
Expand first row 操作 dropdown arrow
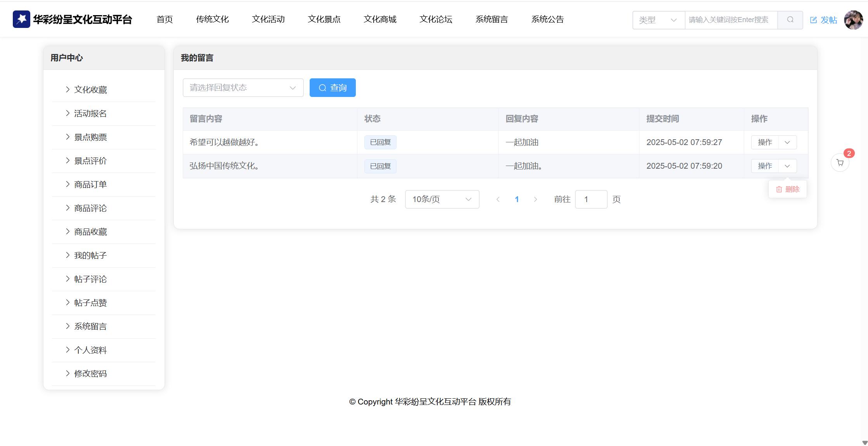(x=787, y=142)
